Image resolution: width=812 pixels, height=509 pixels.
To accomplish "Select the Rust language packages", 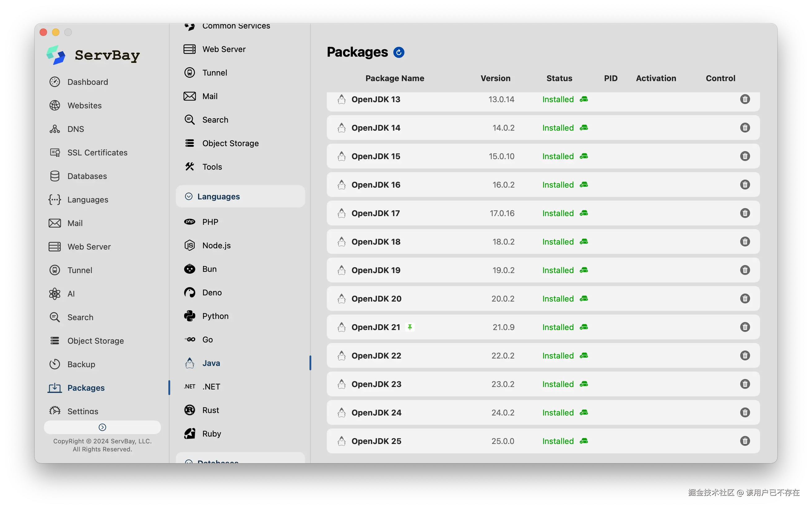I will (x=210, y=410).
